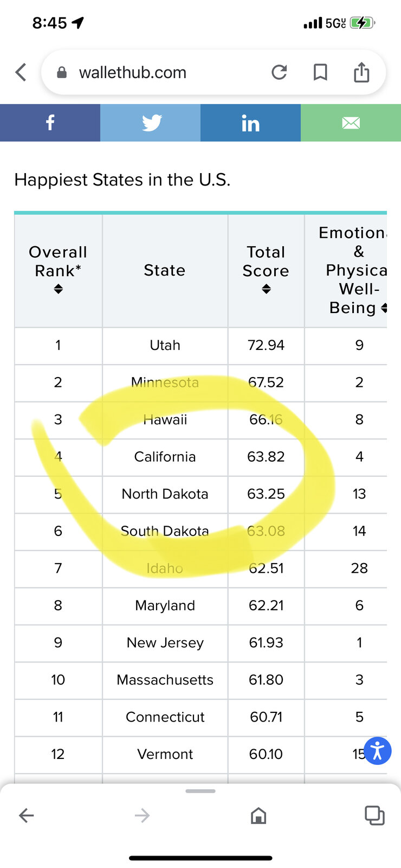Bookmark this page with the bookmark icon

pyautogui.click(x=320, y=72)
